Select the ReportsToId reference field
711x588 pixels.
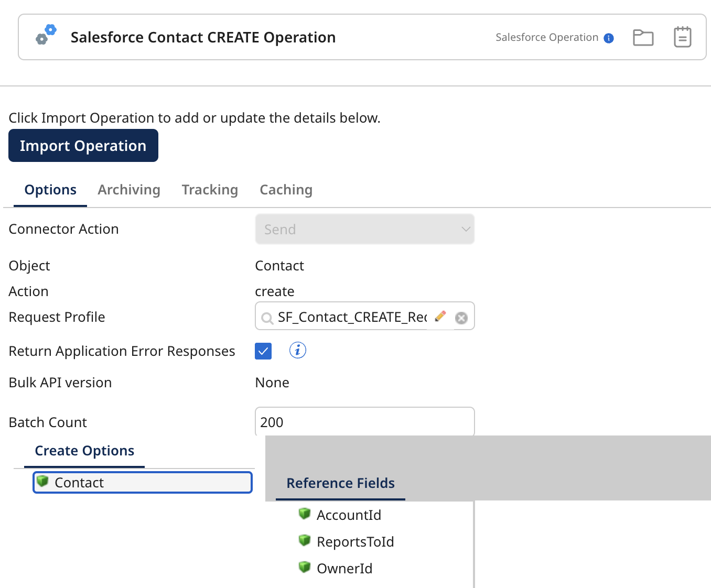click(x=355, y=541)
